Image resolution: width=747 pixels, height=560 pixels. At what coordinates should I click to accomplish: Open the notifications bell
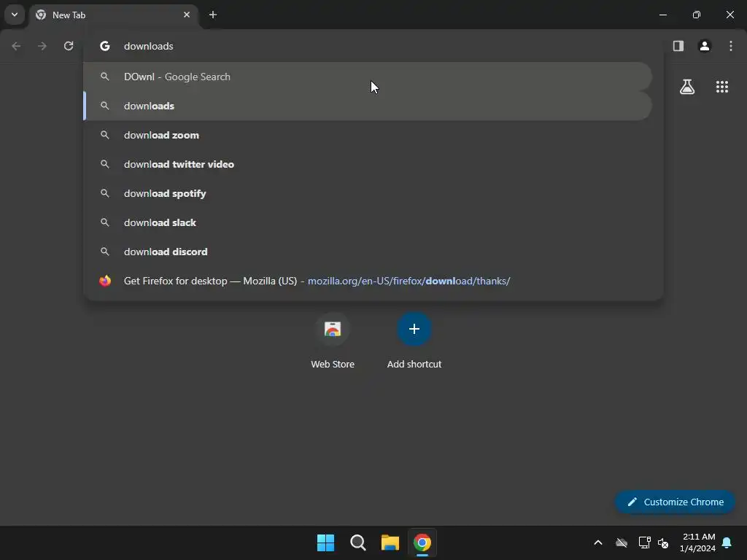[x=727, y=542]
